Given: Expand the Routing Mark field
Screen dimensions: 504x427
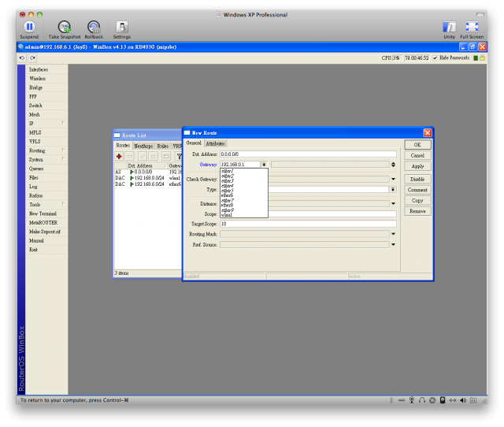Looking at the screenshot, I should pyautogui.click(x=393, y=234).
